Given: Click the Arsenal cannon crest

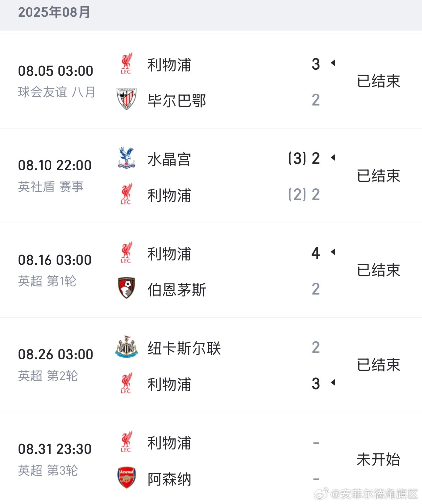Looking at the screenshot, I should coord(127,477).
